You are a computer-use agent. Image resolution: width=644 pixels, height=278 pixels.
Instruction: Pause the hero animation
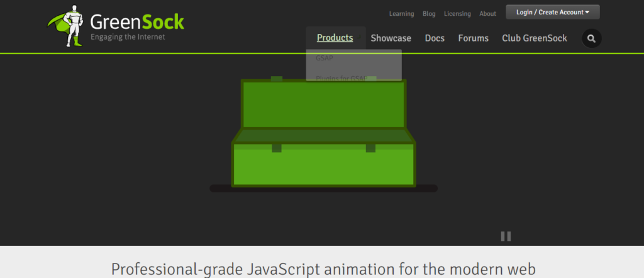coord(506,236)
